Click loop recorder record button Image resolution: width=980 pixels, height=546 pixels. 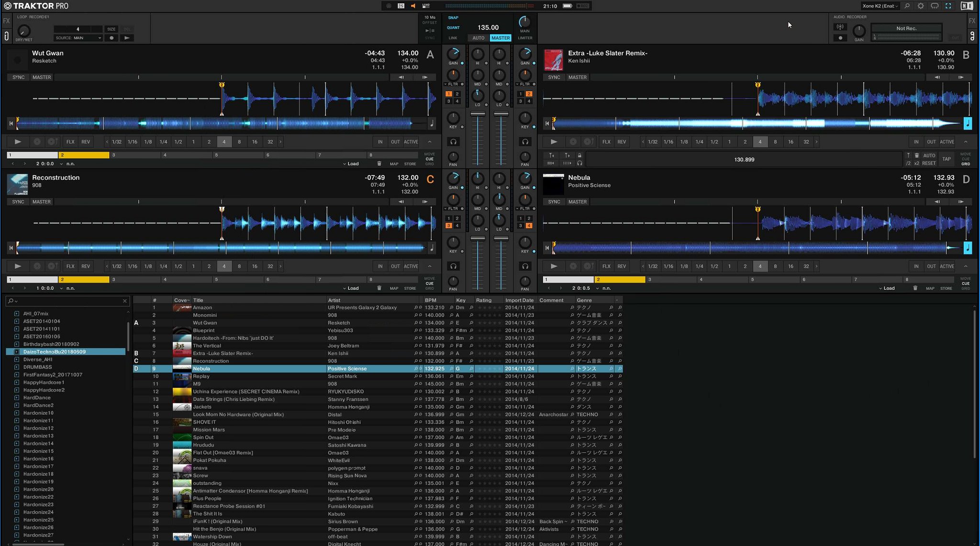point(111,38)
